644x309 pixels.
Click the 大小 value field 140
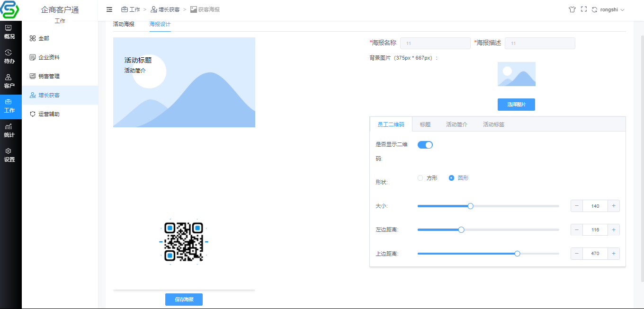point(595,206)
